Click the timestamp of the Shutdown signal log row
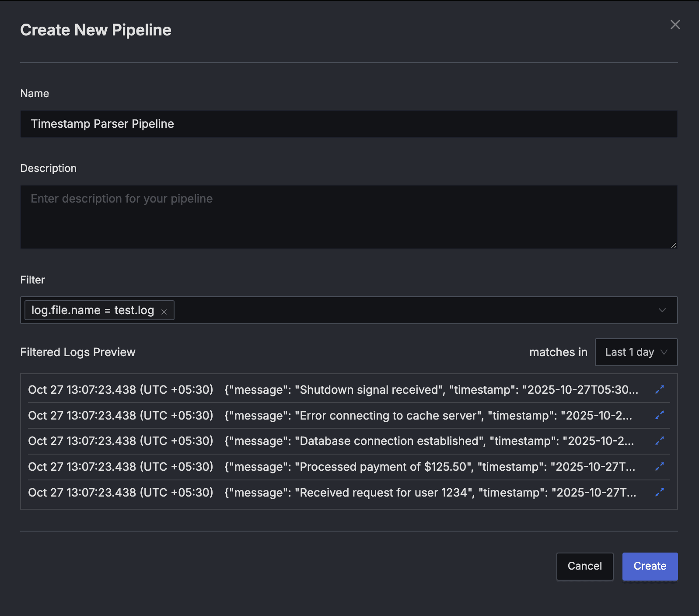699x616 pixels. click(x=121, y=390)
